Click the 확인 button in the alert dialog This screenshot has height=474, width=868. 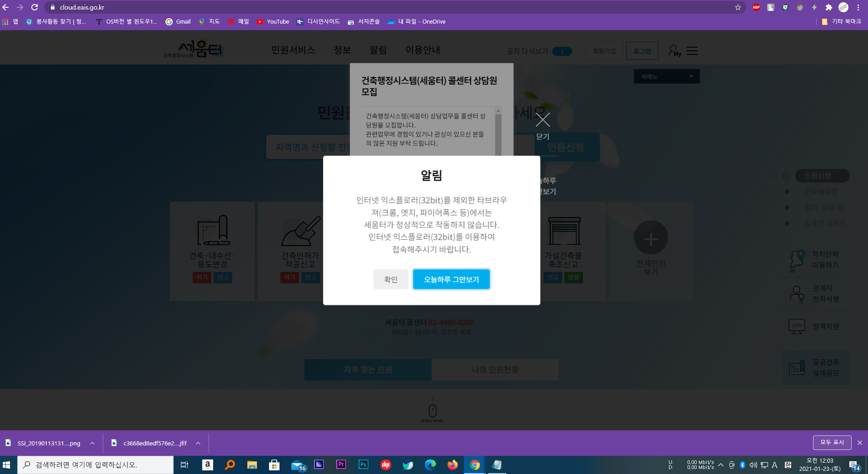[391, 279]
